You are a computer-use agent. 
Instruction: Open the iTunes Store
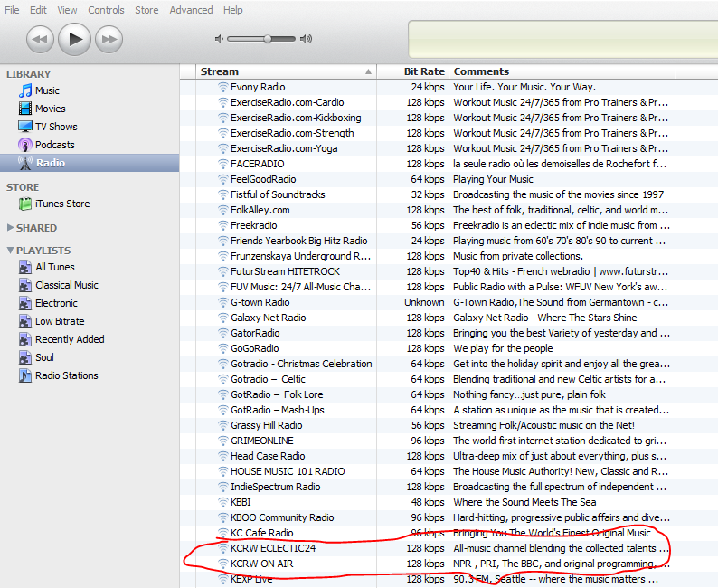[x=62, y=204]
